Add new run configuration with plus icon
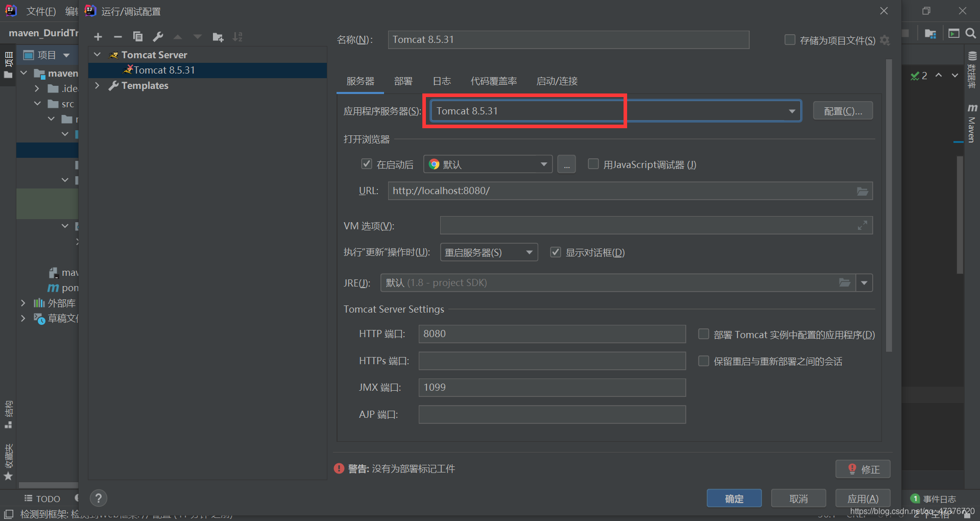The width and height of the screenshot is (980, 521). (x=98, y=37)
